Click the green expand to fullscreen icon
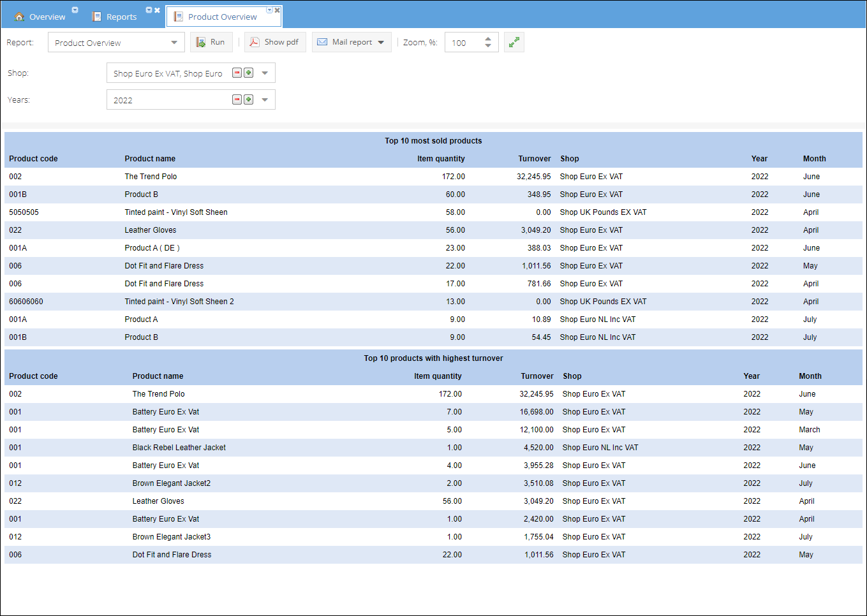 point(514,42)
